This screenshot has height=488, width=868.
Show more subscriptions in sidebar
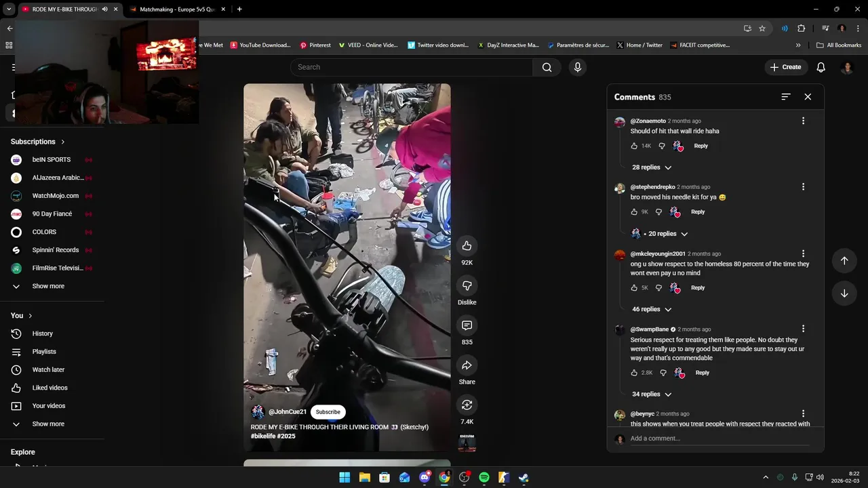(x=49, y=286)
